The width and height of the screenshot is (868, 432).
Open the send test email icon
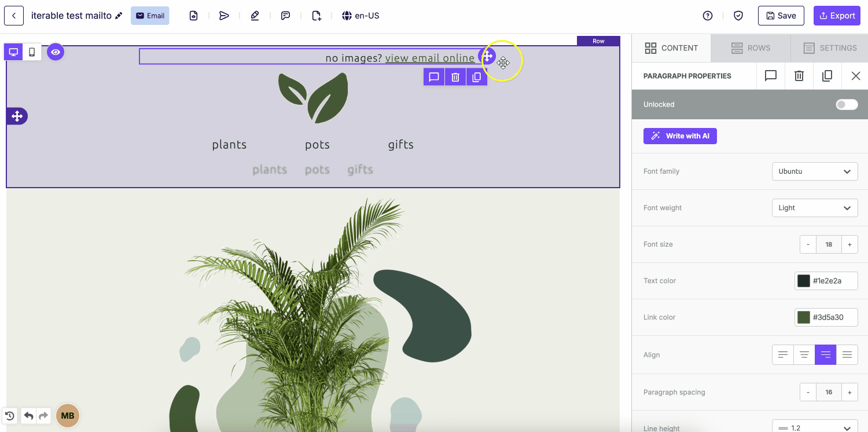coord(224,16)
